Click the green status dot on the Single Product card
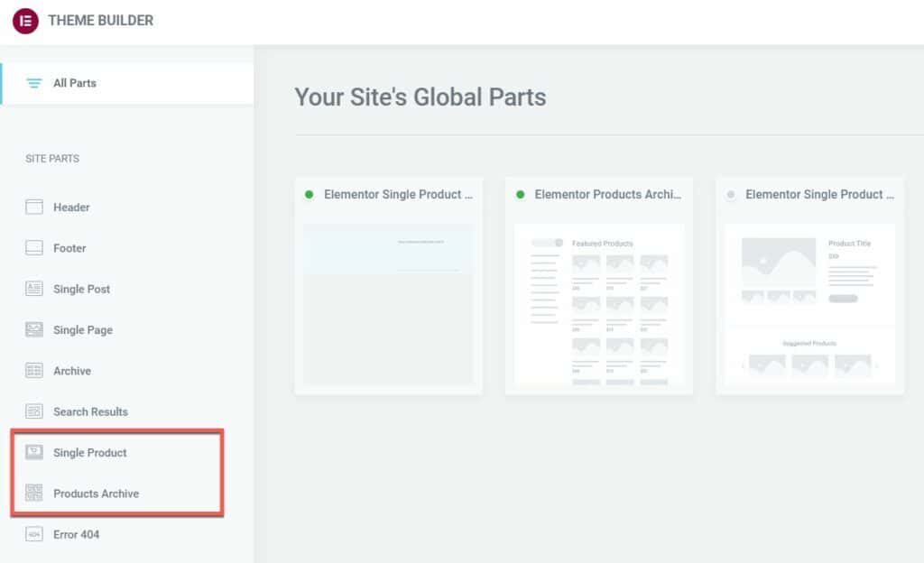 (309, 194)
